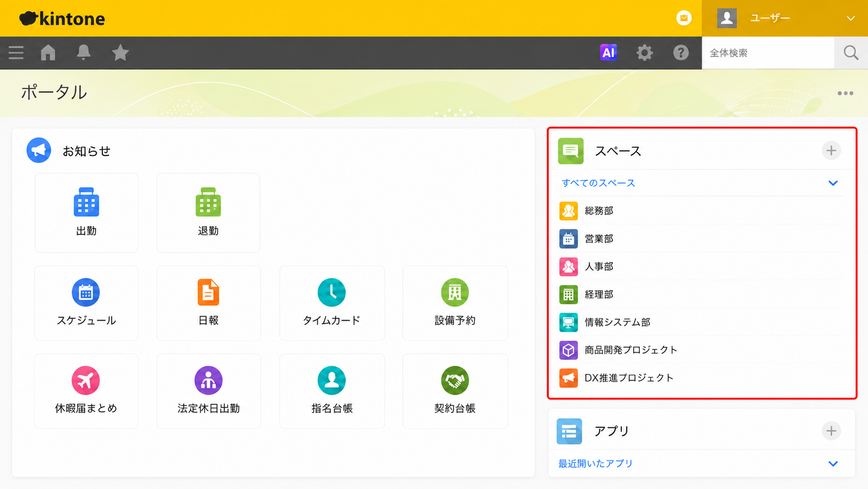Click the ポータル page title
This screenshot has width=868, height=489.
(x=54, y=92)
